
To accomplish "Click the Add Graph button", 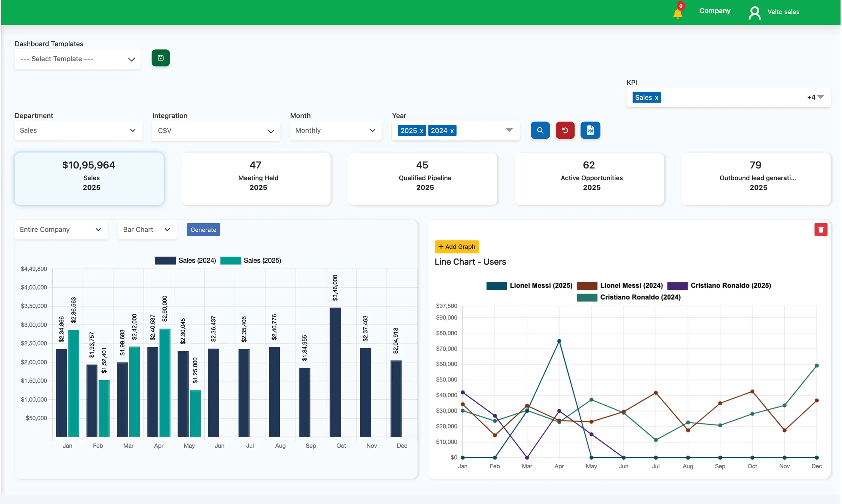I will tap(457, 246).
